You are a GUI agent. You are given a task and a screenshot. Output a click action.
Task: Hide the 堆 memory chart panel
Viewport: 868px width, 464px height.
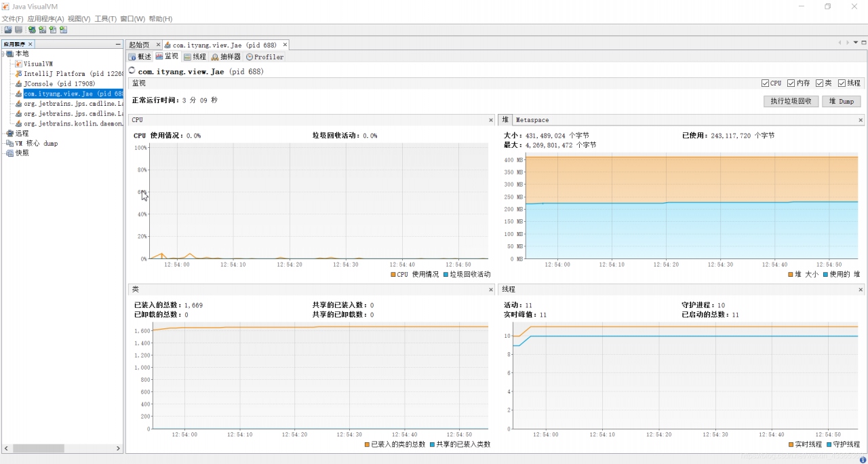(x=861, y=120)
